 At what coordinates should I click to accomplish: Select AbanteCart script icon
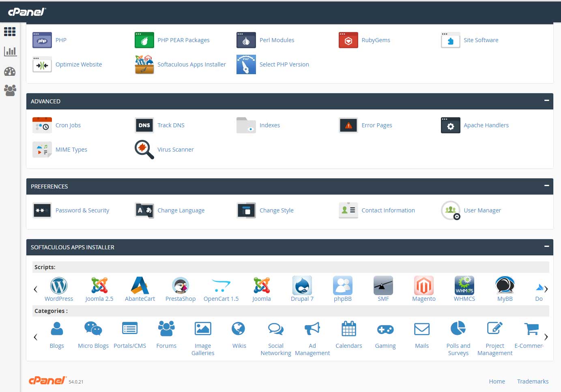[x=140, y=286]
